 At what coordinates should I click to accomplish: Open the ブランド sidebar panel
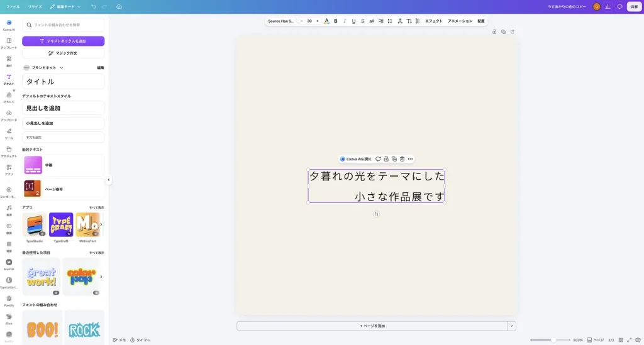click(x=9, y=97)
